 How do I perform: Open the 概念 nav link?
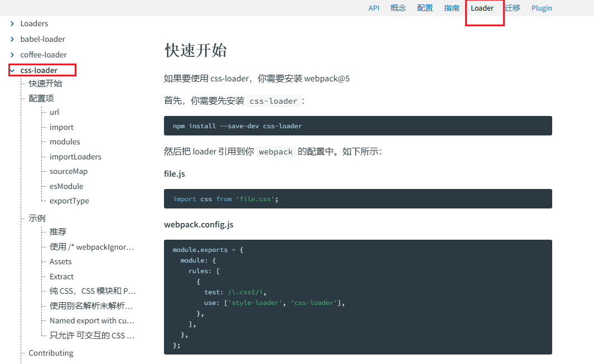pyautogui.click(x=398, y=8)
